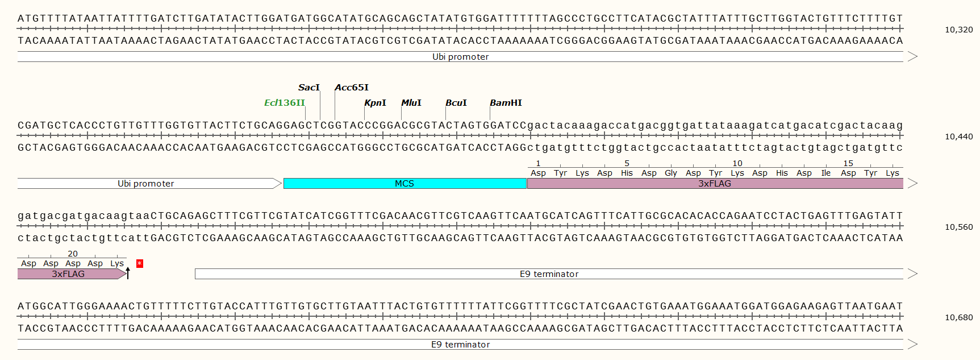Click the green Ecl136II enzyme label
The width and height of the screenshot is (980, 360).
284,102
